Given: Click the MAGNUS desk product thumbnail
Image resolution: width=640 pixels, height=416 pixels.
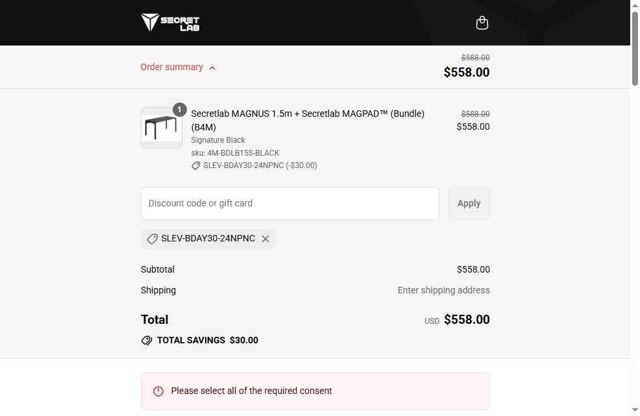Looking at the screenshot, I should 161,128.
